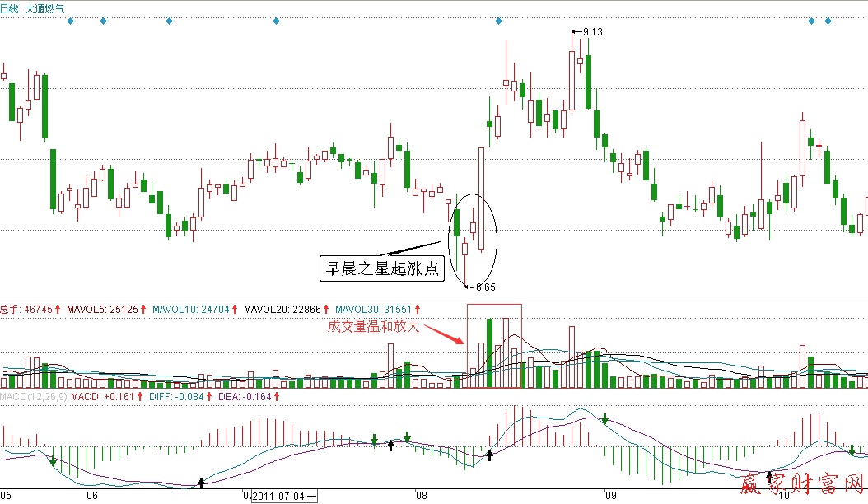Screen dimensions: 868x504
Task: Click the red up arrow after MAVOL5 value
Action: (144, 310)
